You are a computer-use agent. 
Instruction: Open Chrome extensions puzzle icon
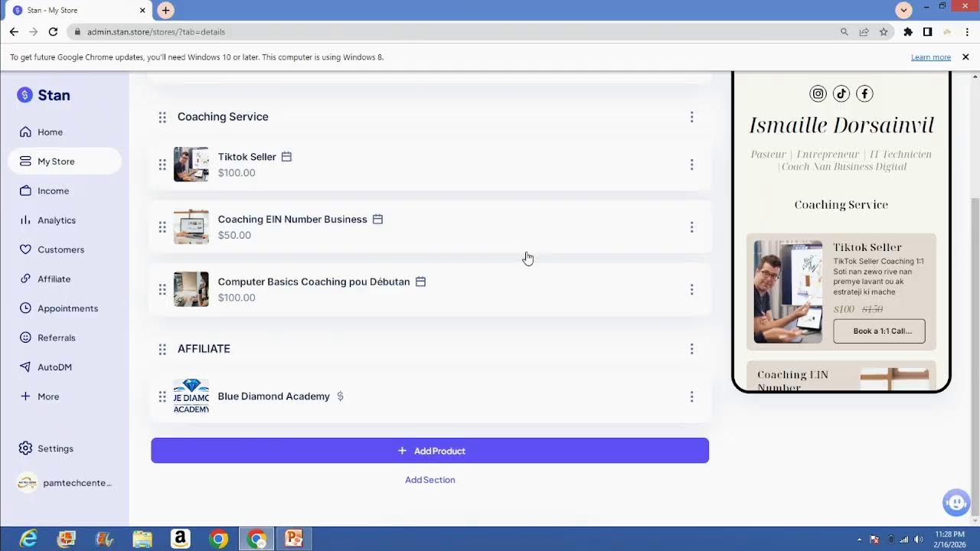(x=908, y=32)
